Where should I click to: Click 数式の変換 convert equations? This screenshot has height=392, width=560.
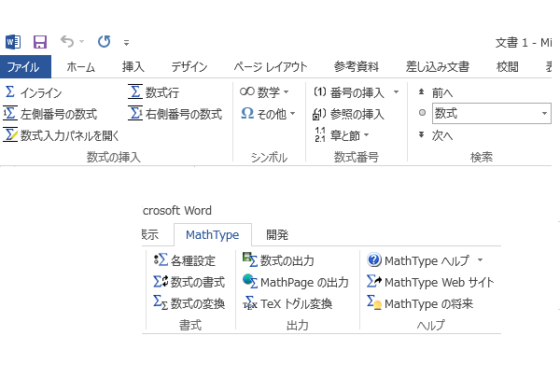tap(189, 303)
